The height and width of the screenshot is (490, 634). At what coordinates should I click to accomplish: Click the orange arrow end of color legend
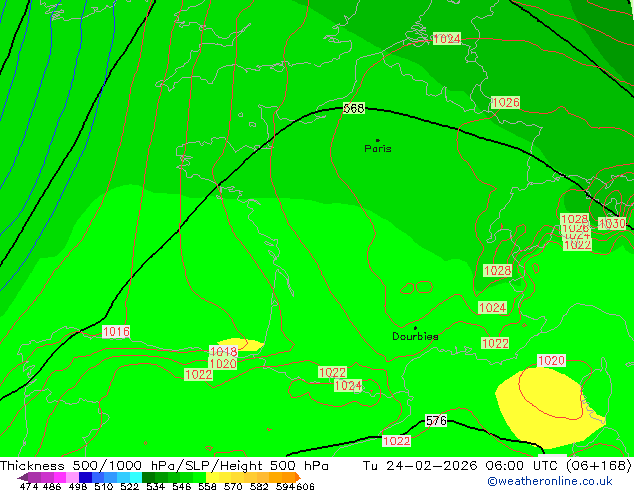[298, 477]
